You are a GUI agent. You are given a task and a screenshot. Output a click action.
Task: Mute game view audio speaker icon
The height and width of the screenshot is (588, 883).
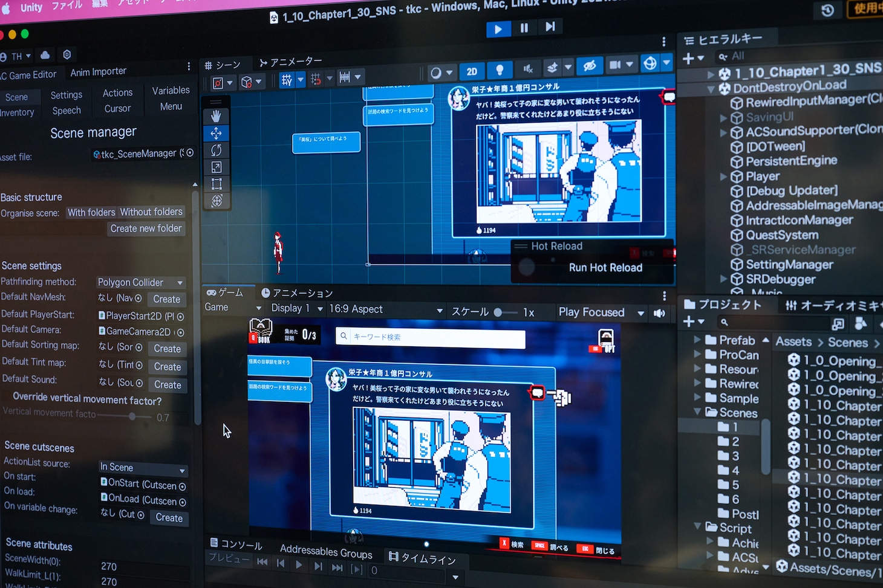point(660,313)
